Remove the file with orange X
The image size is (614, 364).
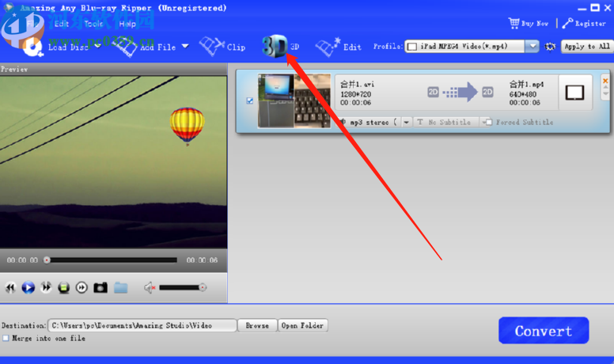[x=605, y=81]
